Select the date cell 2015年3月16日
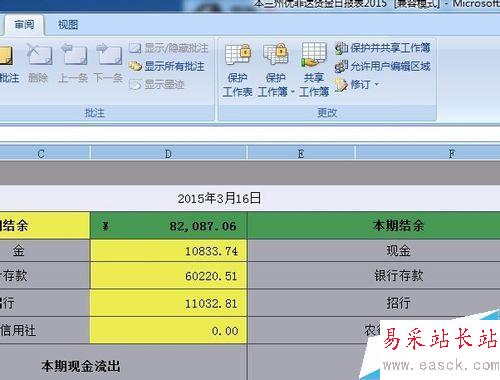Screen dimensions: 500x380 (x=219, y=198)
